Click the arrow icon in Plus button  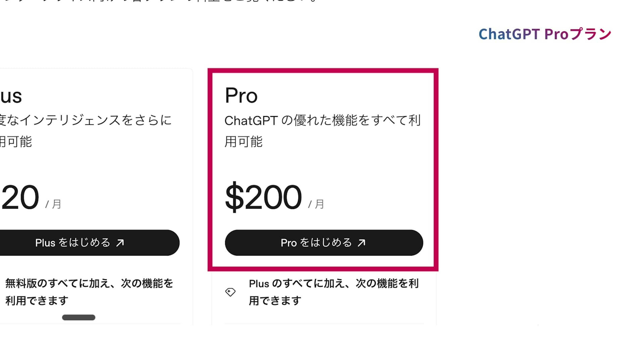(120, 243)
